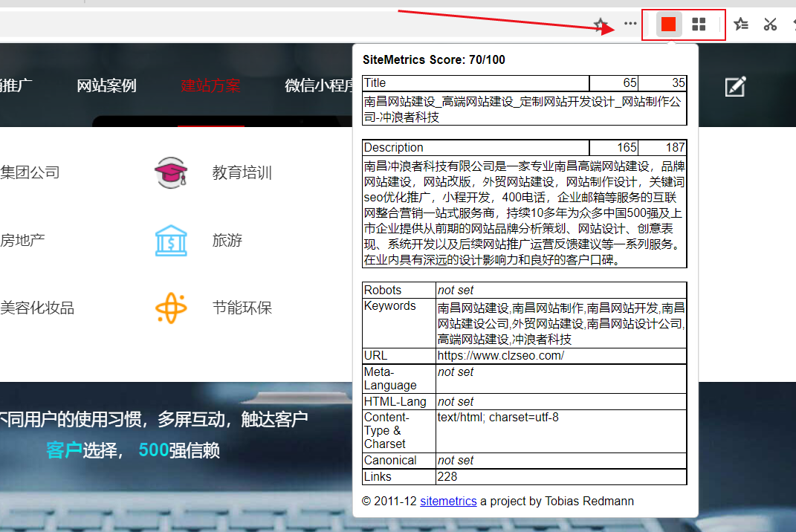
Task: Click the sitemetrics hyperlink in popup footer
Action: coord(448,502)
